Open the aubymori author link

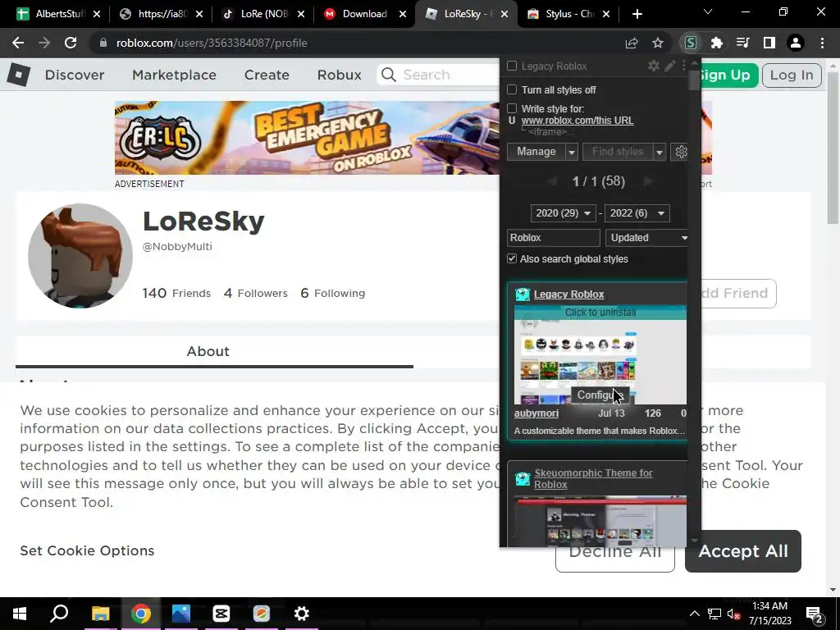click(536, 413)
